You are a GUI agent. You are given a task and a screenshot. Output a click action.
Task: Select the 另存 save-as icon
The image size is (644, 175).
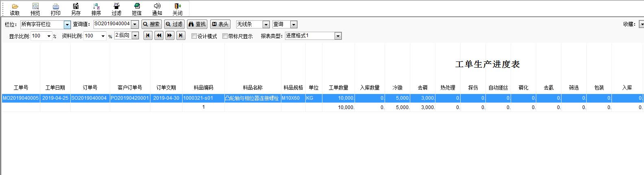coord(76,9)
